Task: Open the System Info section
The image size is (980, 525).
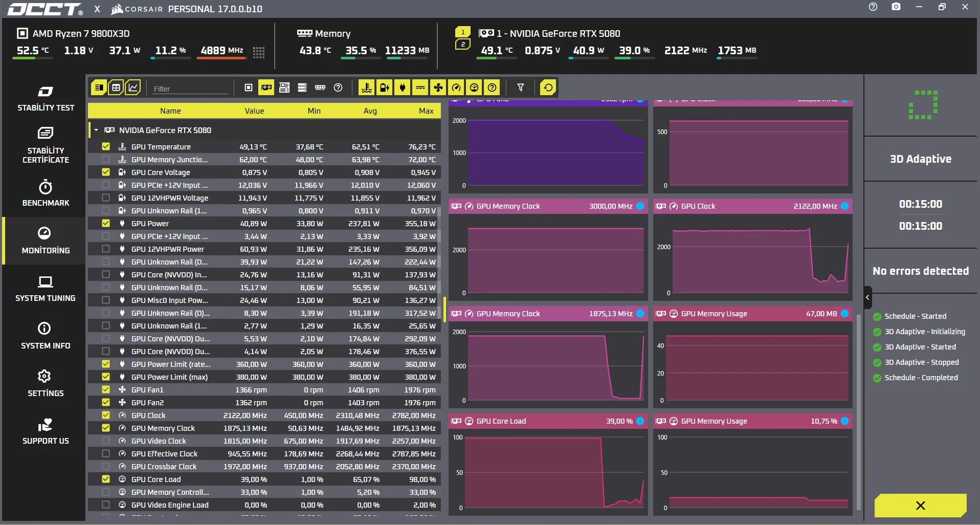Action: pos(46,336)
